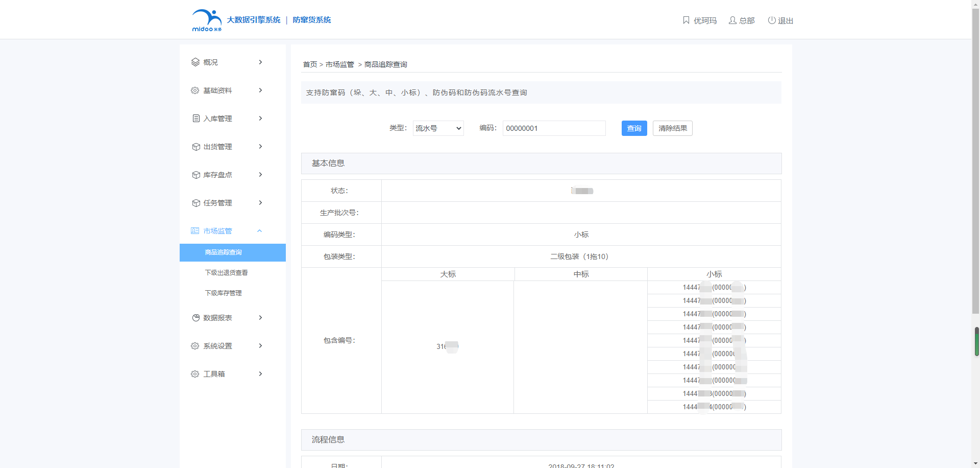Image resolution: width=980 pixels, height=468 pixels.
Task: Click the 流程信息 section header
Action: tap(542, 440)
